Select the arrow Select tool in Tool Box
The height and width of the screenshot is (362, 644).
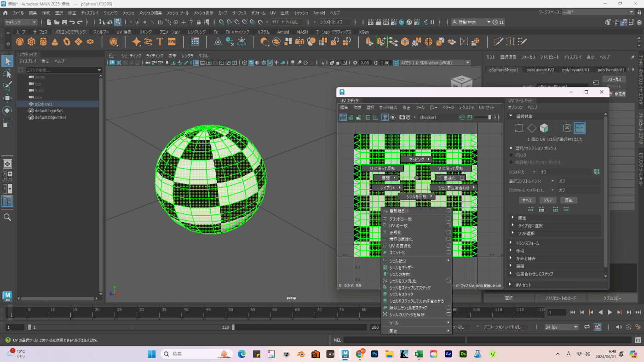tap(7, 61)
